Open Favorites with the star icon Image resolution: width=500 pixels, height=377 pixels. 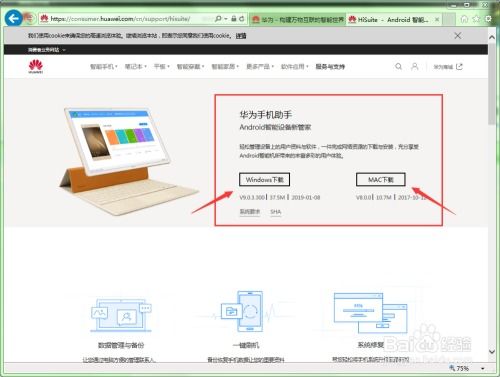pyautogui.click(x=476, y=19)
